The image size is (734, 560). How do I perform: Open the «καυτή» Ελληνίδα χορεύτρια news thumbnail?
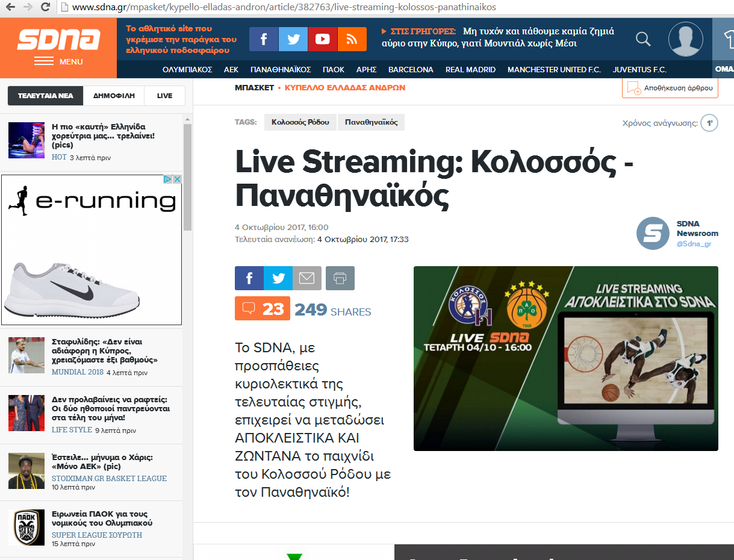[x=26, y=140]
